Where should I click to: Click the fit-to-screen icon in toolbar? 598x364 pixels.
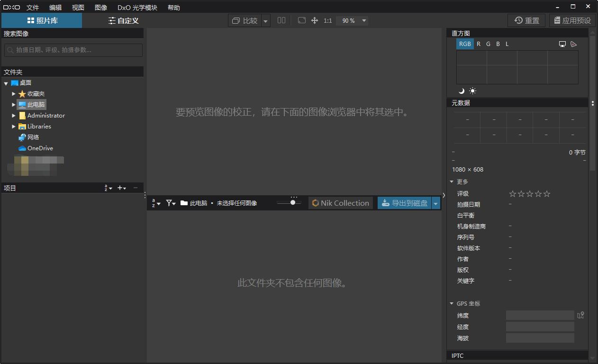pyautogui.click(x=302, y=20)
